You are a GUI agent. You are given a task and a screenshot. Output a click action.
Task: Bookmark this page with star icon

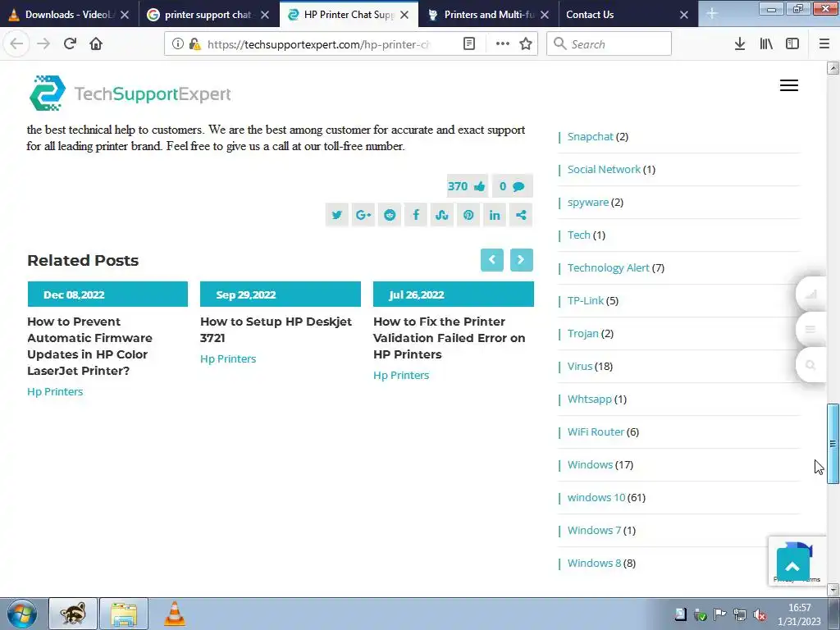[526, 43]
